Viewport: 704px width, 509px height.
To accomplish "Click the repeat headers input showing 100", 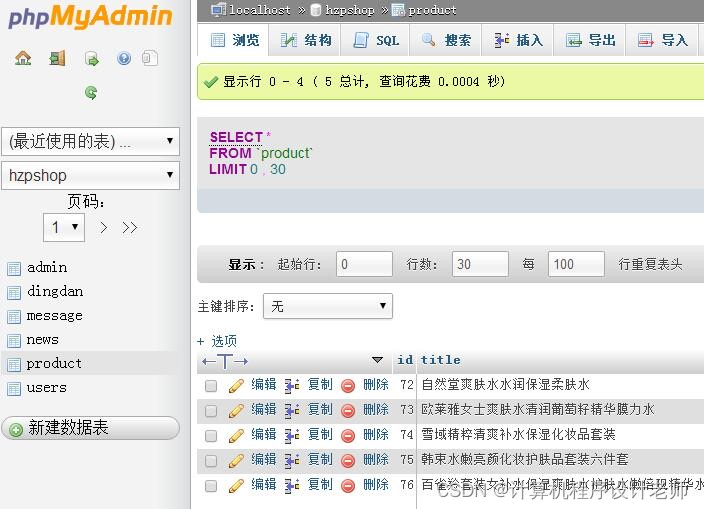I will 576,264.
